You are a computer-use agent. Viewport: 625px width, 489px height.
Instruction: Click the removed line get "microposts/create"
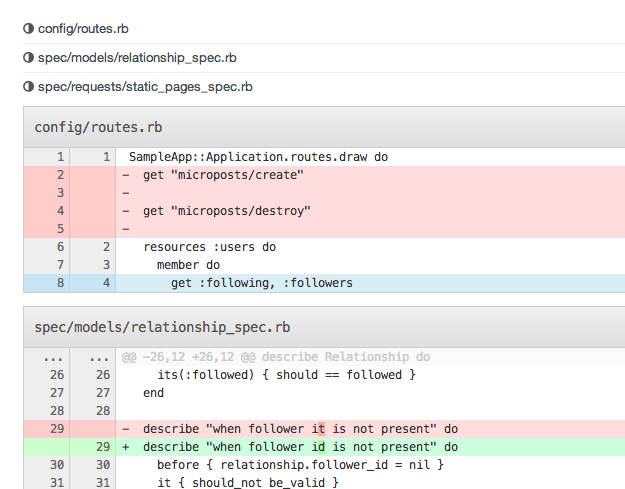pyautogui.click(x=371, y=175)
